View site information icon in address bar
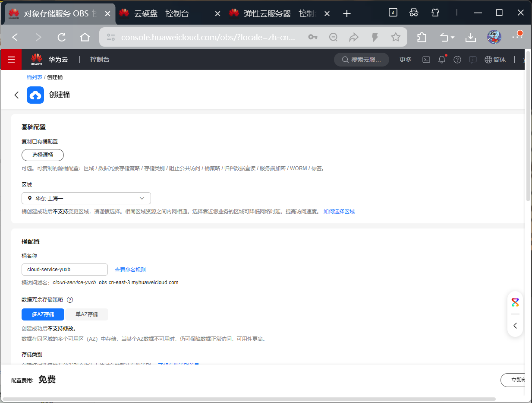Viewport: 532px width, 403px height. click(111, 38)
